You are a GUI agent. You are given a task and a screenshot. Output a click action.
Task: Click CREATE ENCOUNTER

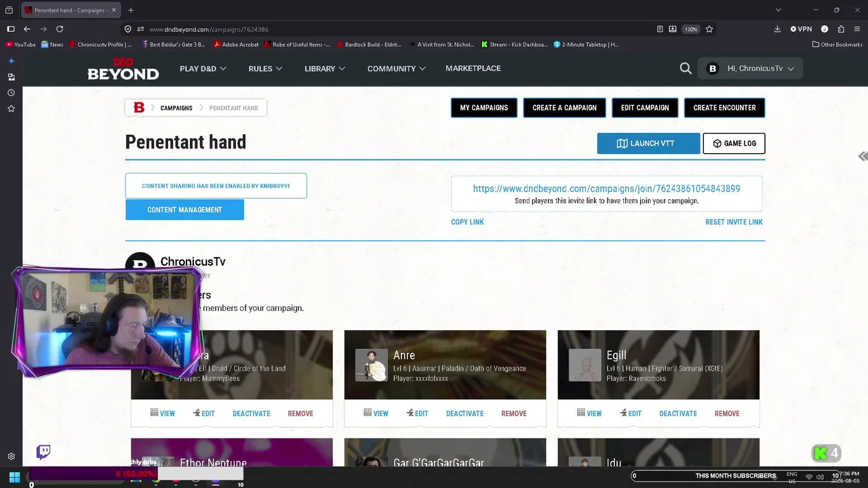[724, 108]
